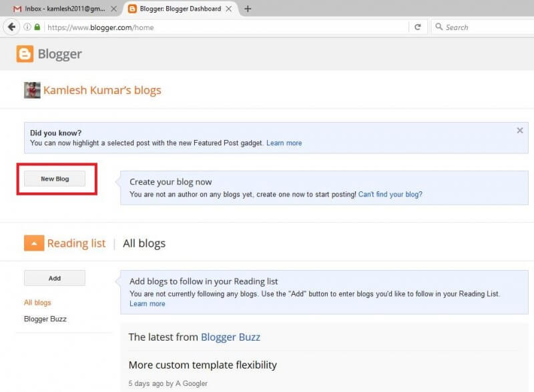Switch to the Gmail Inbox tab

65,9
